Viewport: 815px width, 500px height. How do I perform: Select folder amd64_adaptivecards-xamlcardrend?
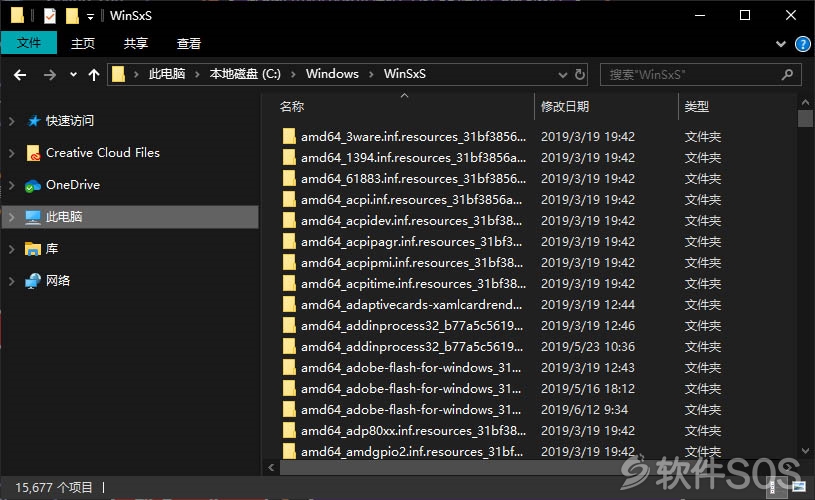point(411,305)
